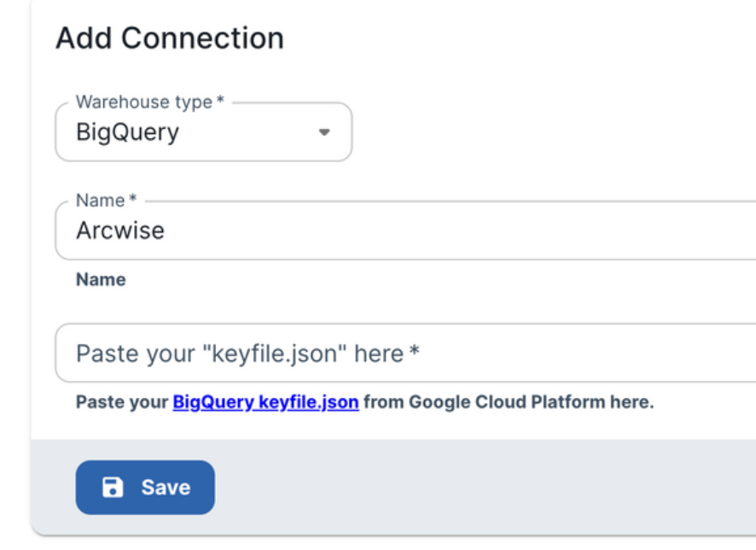Click the Arcwise text in Name field
The width and height of the screenshot is (756, 550).
coord(120,231)
